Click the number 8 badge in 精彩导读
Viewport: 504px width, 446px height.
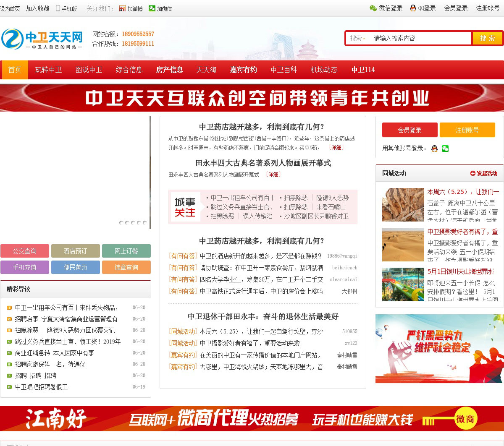pyautogui.click(x=9, y=387)
